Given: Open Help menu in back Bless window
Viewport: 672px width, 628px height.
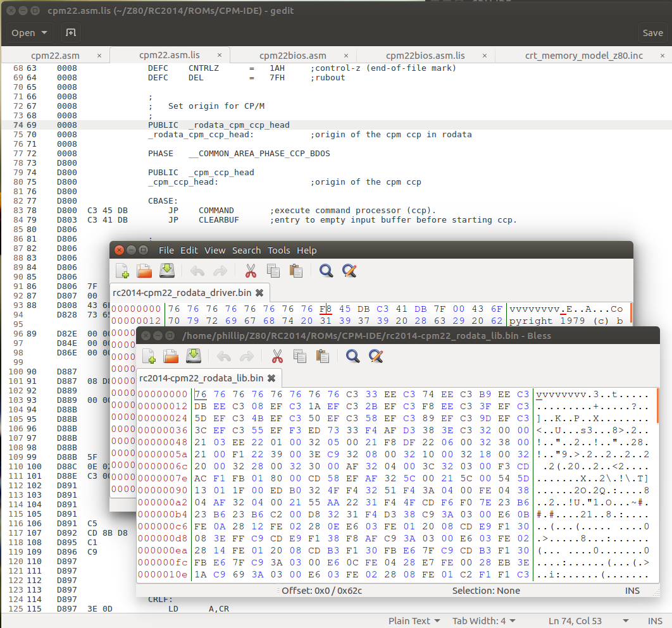Looking at the screenshot, I should (x=307, y=250).
